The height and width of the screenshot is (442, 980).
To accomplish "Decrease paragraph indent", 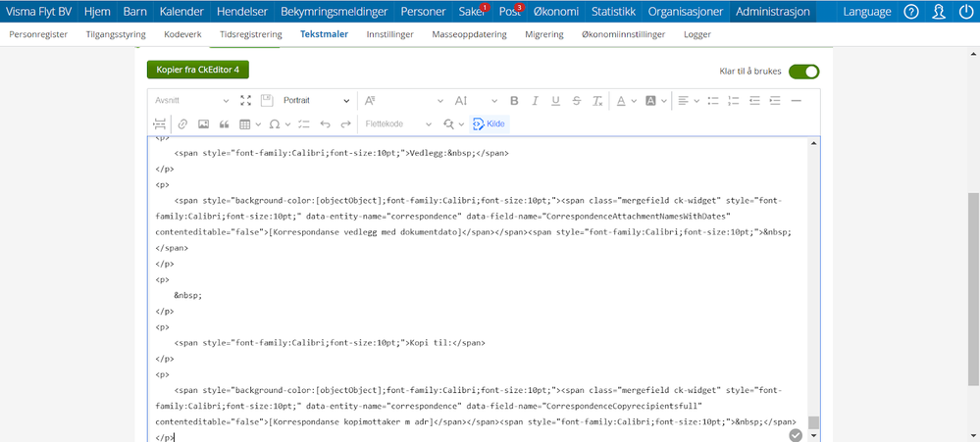I will (x=754, y=101).
